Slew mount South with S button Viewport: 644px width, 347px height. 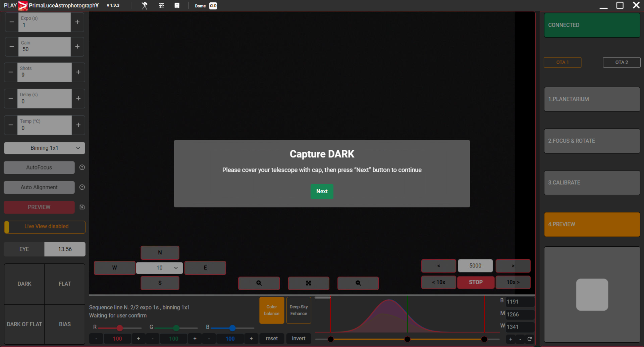tap(160, 283)
